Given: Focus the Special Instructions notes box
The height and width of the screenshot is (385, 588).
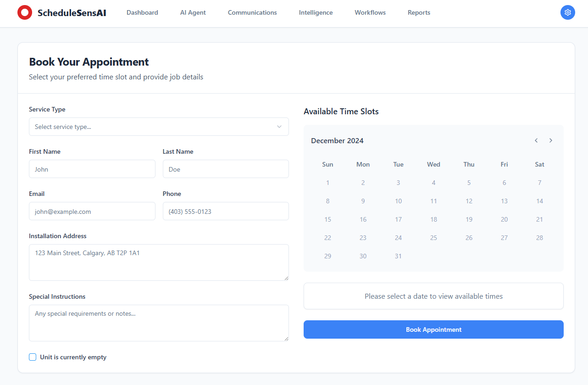Looking at the screenshot, I should (x=159, y=323).
